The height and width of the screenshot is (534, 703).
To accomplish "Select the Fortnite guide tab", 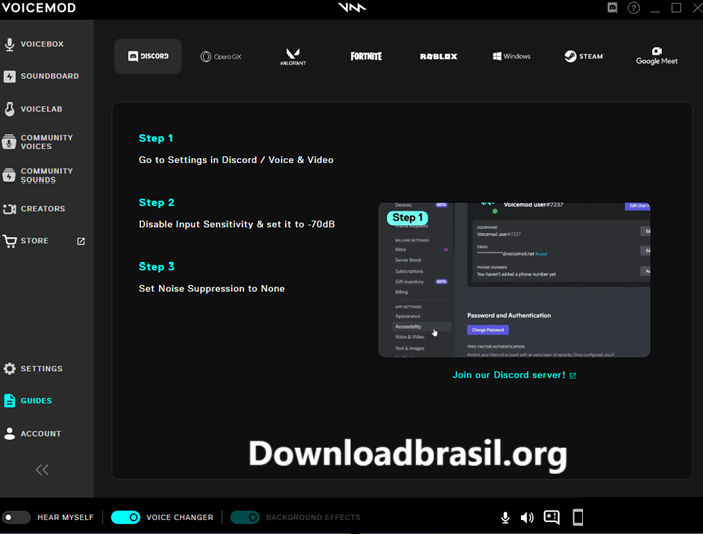I will pos(366,56).
